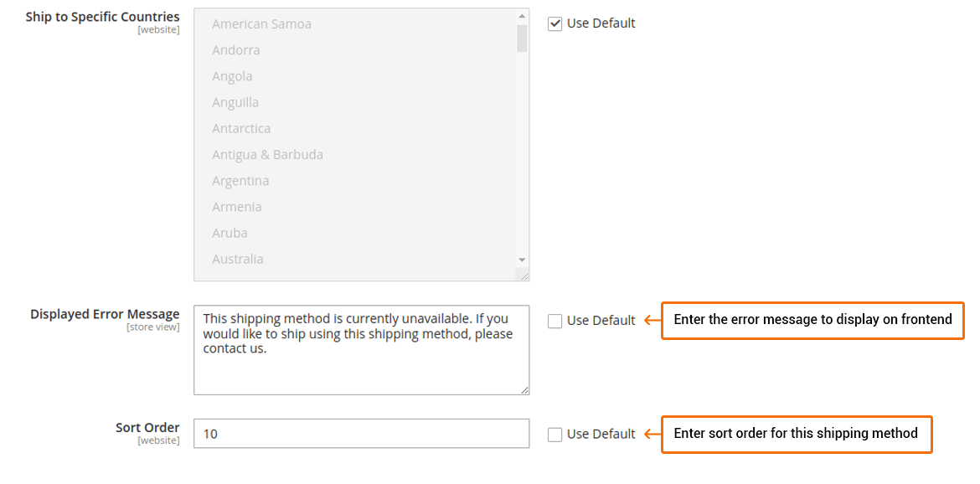980x484 pixels.
Task: Select Aruba in the countries multiselect
Action: [230, 233]
